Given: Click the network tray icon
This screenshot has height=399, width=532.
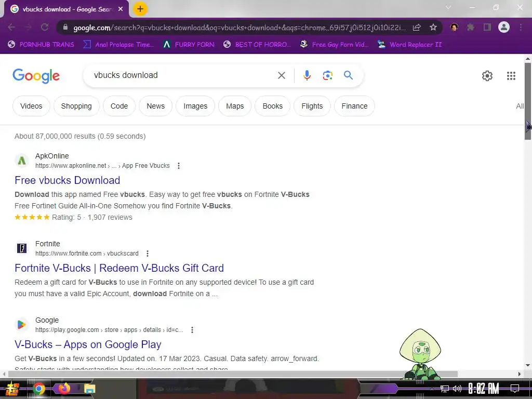Looking at the screenshot, I should (445, 389).
